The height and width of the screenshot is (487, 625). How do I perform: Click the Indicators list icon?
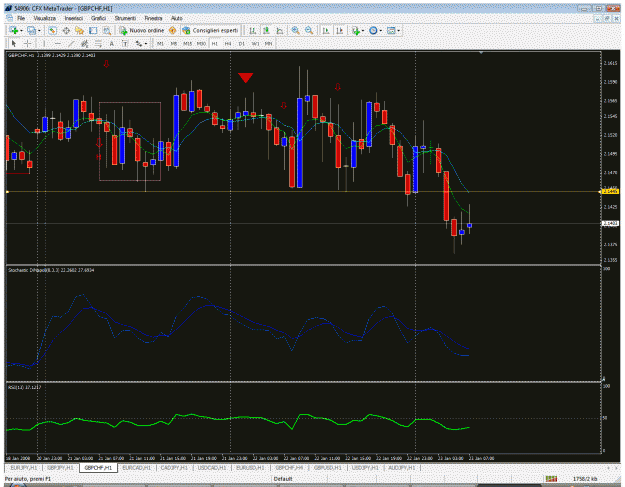pyautogui.click(x=356, y=30)
